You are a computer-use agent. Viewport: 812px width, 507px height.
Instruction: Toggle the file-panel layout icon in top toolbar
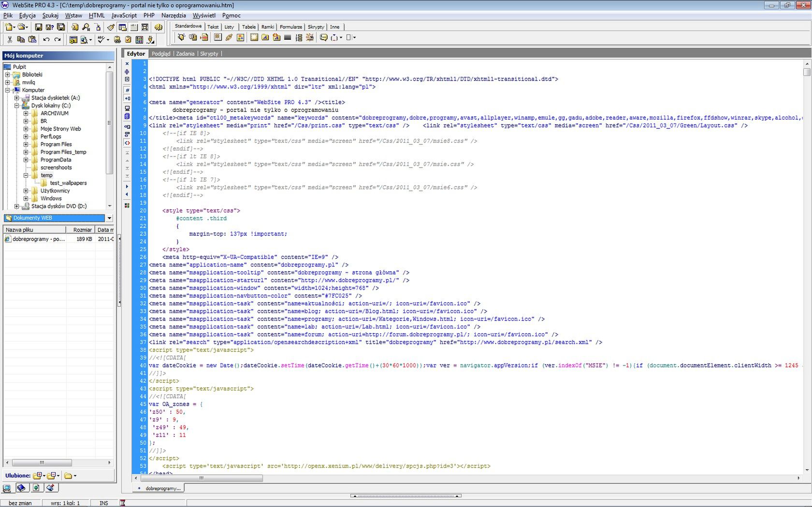pyautogui.click(x=122, y=27)
